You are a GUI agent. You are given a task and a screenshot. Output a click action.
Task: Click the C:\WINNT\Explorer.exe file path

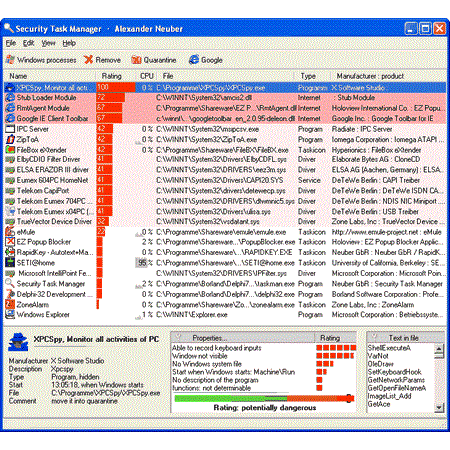point(192,314)
